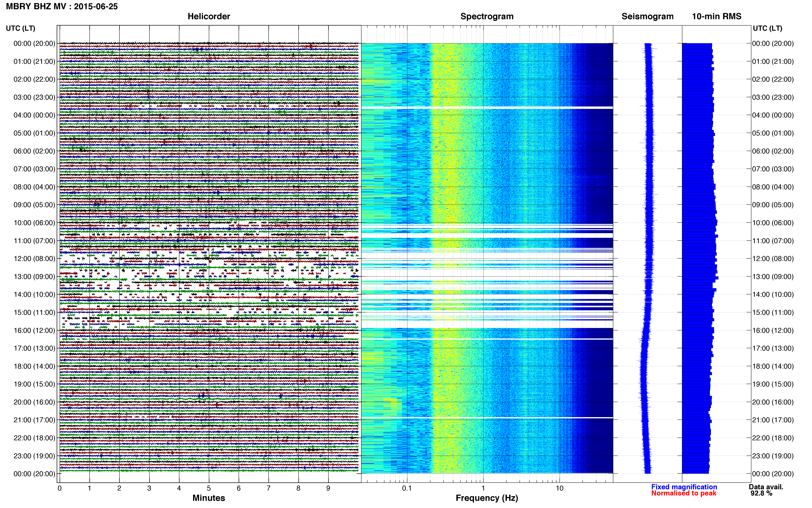Click the 2 tick on the Minutes axis
Viewport: 812px width, 508px height.
click(x=119, y=488)
